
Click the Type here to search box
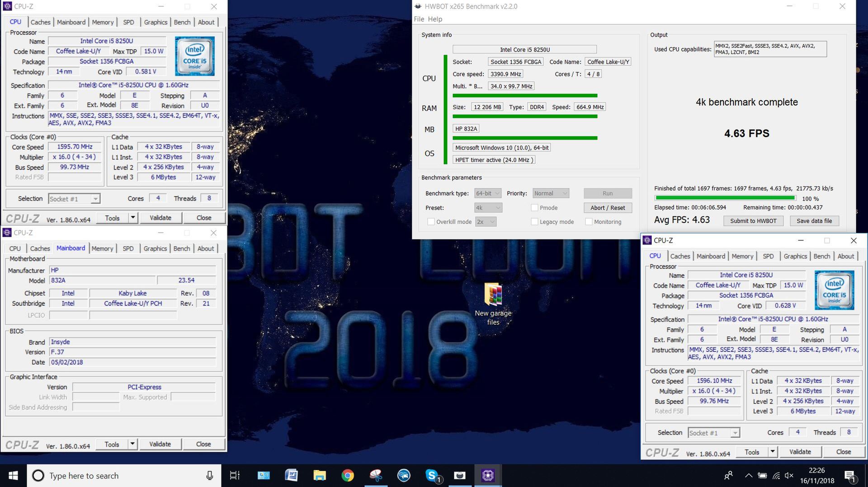pyautogui.click(x=124, y=476)
